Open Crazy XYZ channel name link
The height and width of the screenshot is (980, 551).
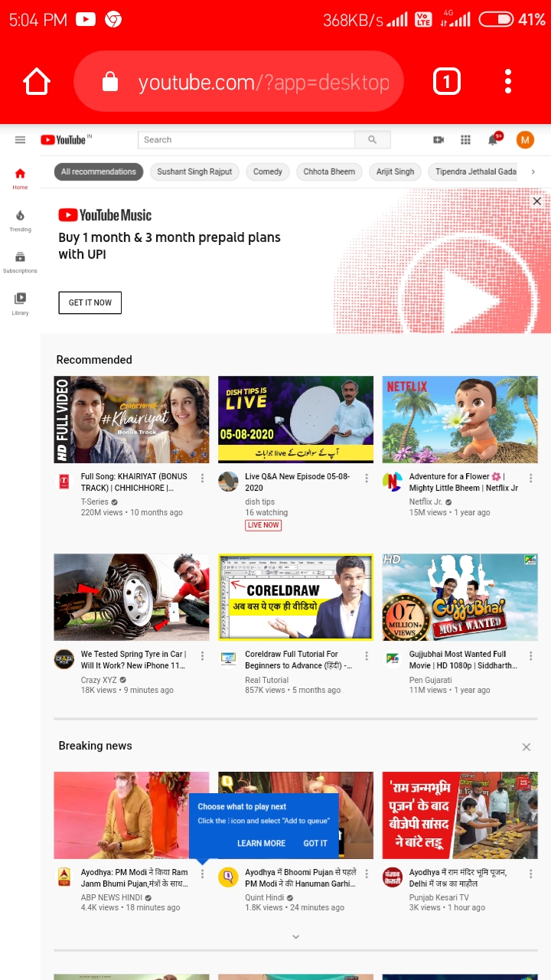pyautogui.click(x=99, y=680)
